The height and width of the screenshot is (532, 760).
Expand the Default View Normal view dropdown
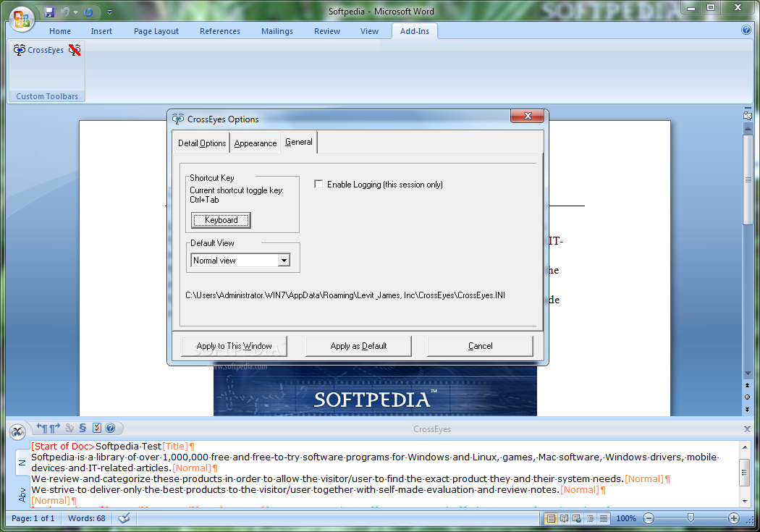click(x=284, y=261)
